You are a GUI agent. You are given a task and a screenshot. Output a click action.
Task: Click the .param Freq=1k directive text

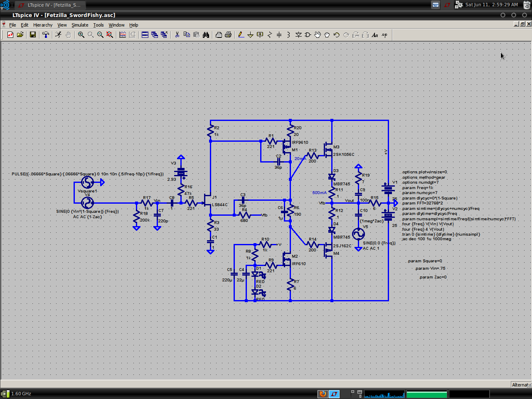tap(418, 188)
